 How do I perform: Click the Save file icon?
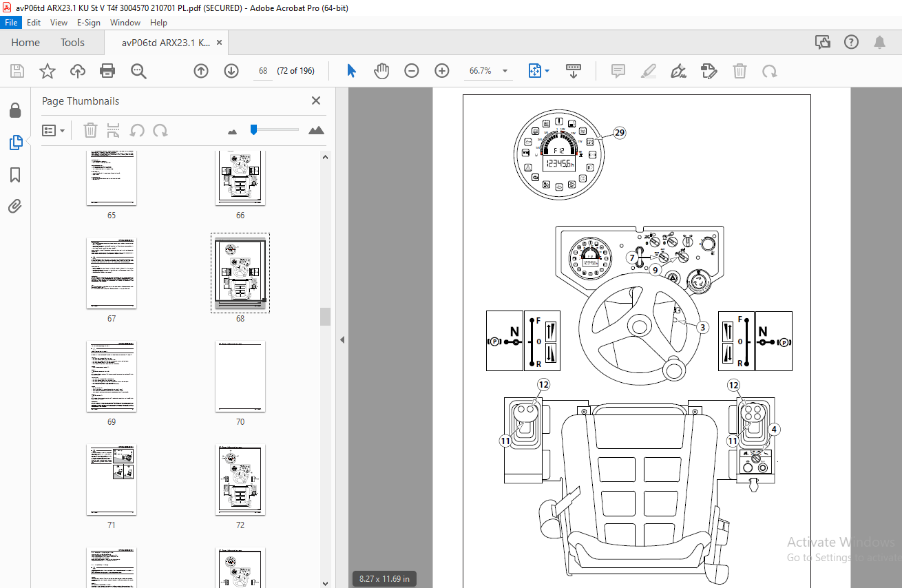click(17, 71)
